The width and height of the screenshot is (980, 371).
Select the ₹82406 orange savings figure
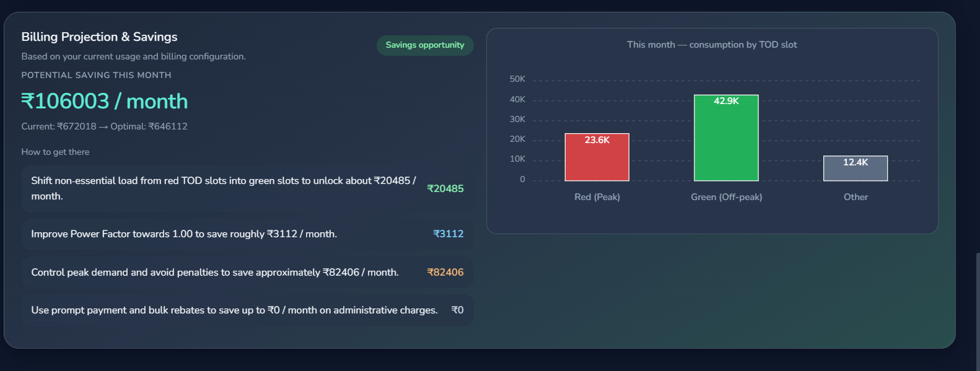(x=445, y=272)
